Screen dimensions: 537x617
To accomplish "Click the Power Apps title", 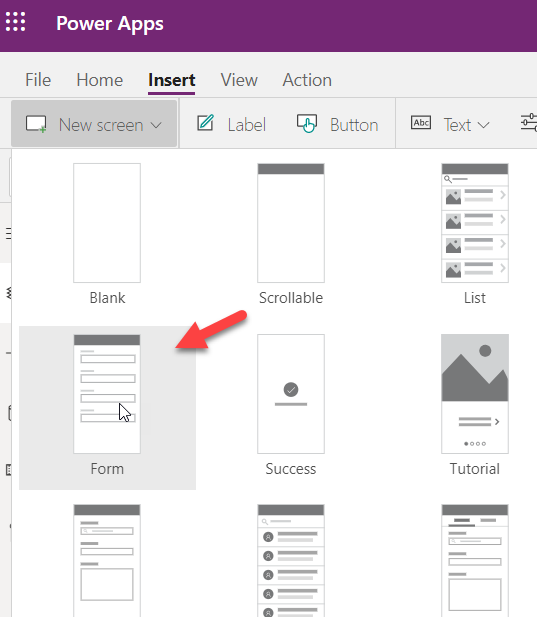I will coord(110,24).
